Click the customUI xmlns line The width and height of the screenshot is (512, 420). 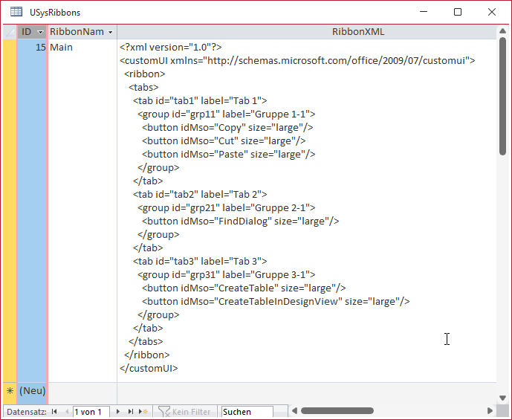tap(297, 60)
